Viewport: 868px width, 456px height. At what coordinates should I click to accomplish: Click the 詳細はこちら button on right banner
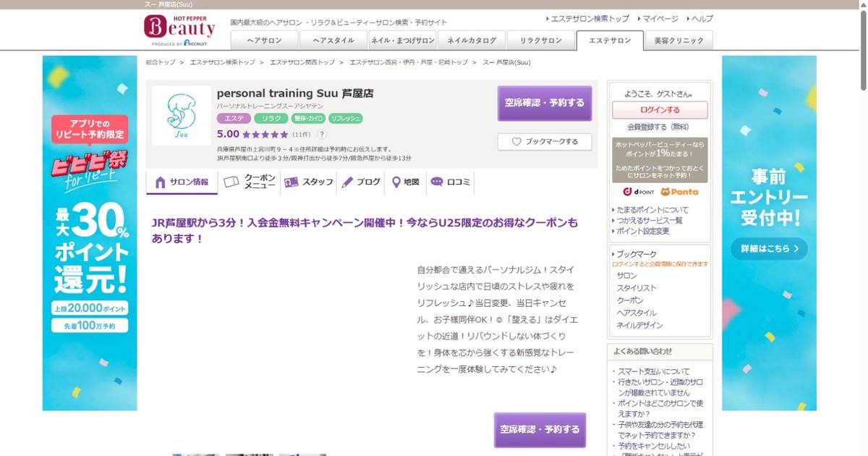(x=769, y=248)
